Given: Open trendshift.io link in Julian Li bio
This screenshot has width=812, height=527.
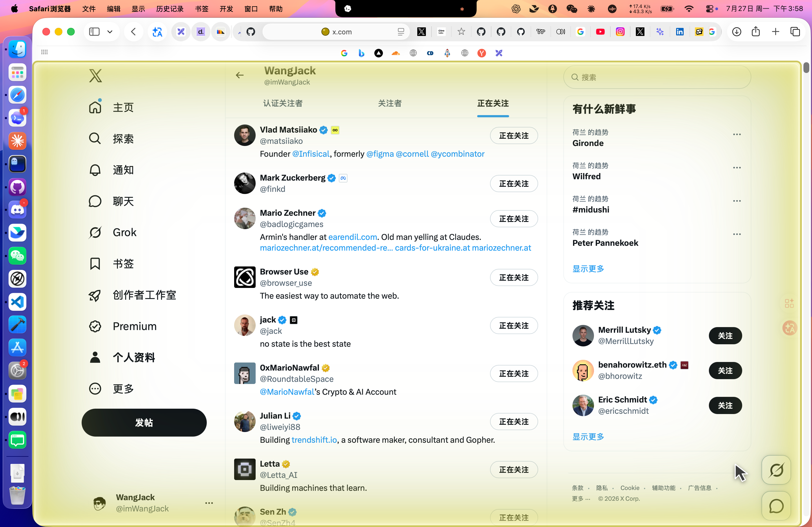Looking at the screenshot, I should [314, 440].
